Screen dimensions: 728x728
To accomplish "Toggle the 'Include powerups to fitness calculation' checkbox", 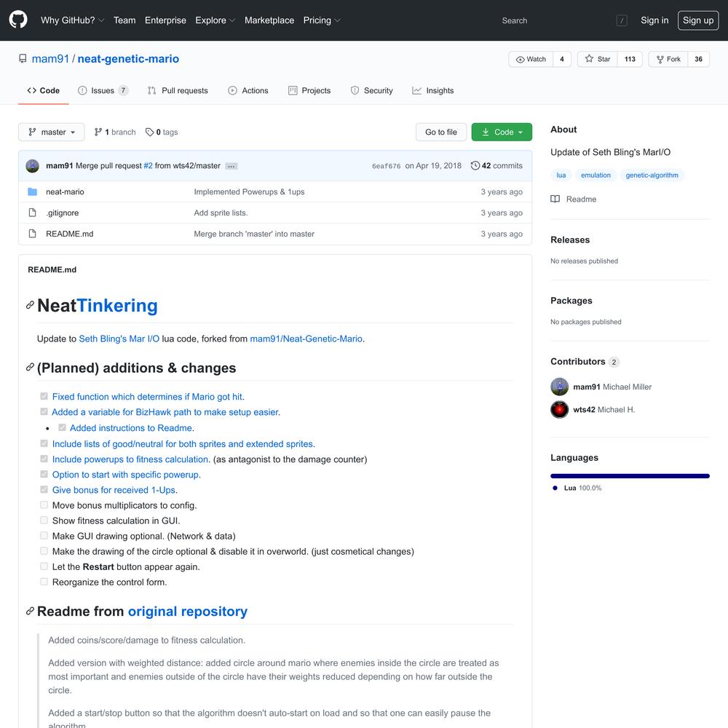I will (44, 459).
